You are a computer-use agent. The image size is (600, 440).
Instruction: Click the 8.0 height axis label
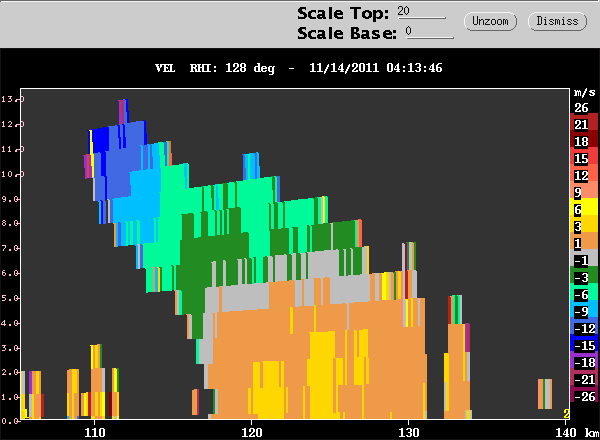(x=10, y=223)
